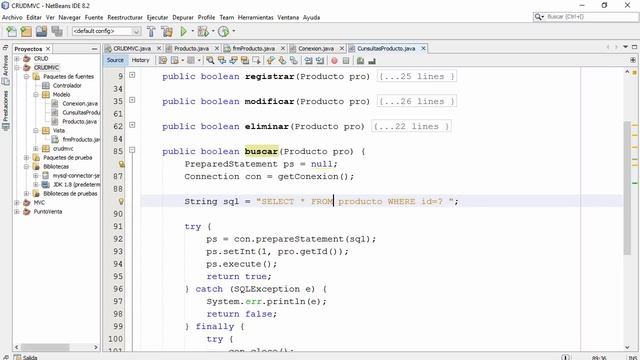
Task: Collapse the Modelo package node
Action: (36, 95)
